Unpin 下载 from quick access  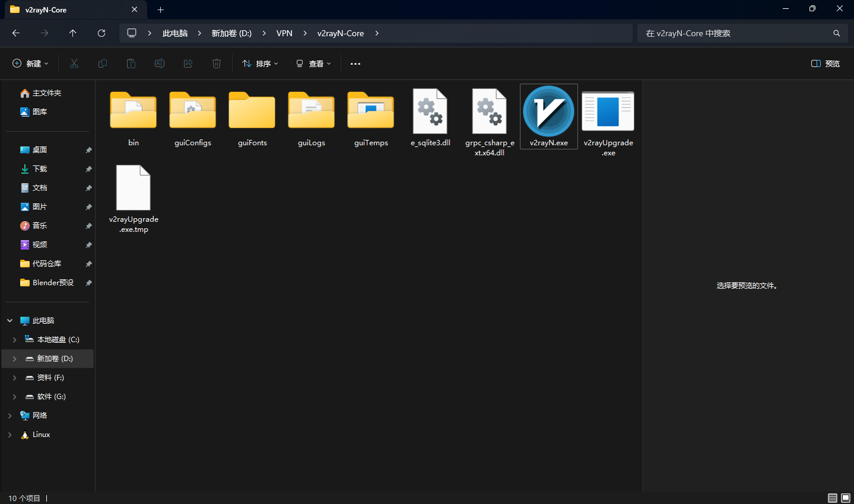pyautogui.click(x=88, y=169)
